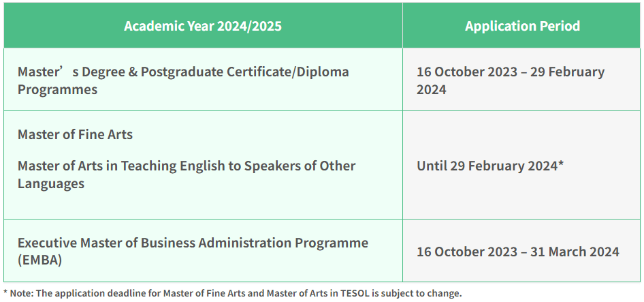
Task: Click the word Programmes in first row
Action: [x=57, y=90]
